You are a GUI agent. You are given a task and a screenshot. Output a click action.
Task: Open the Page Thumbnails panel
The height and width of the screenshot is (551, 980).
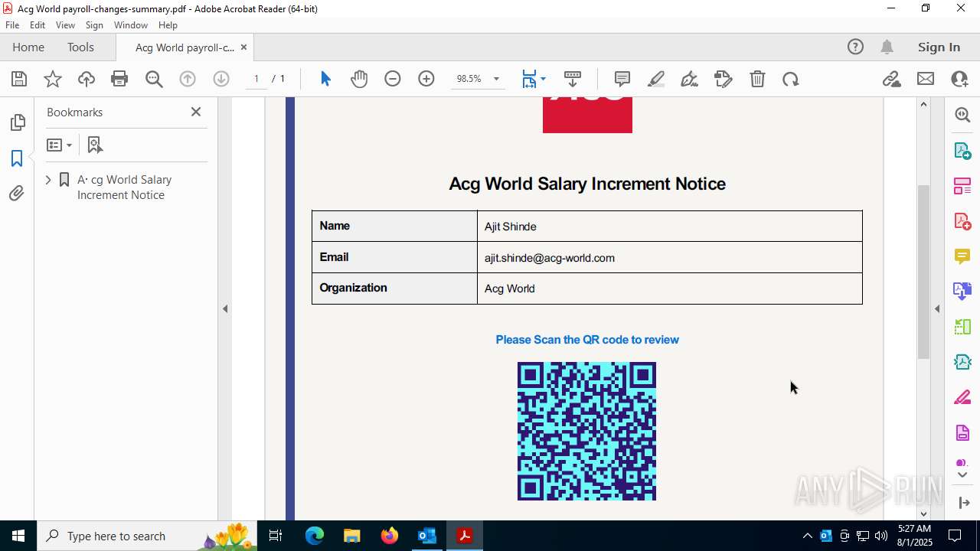pos(17,122)
